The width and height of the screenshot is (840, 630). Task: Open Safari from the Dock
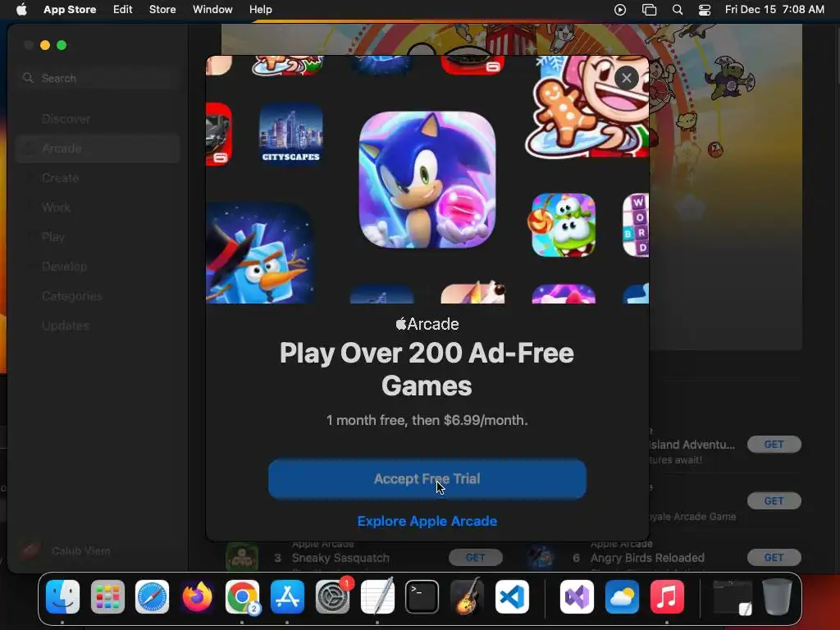[152, 596]
